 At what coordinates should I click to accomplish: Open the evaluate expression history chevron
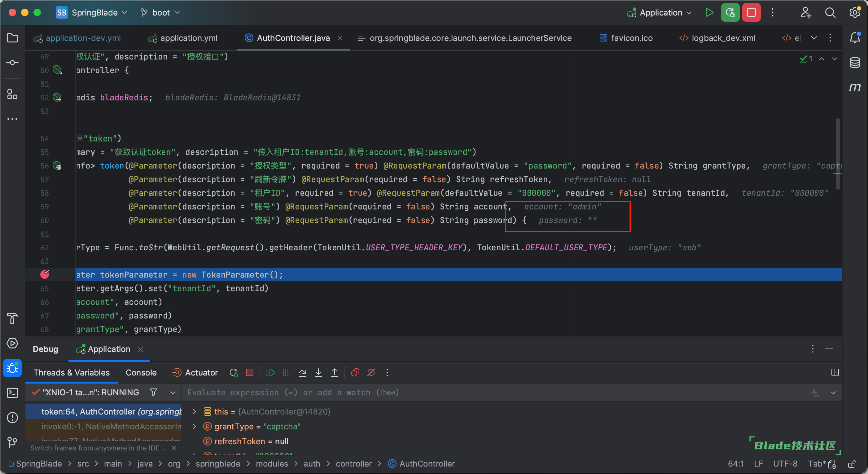(833, 393)
